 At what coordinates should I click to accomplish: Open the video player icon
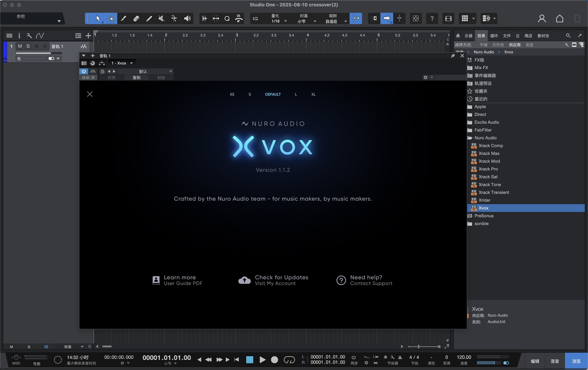448,19
